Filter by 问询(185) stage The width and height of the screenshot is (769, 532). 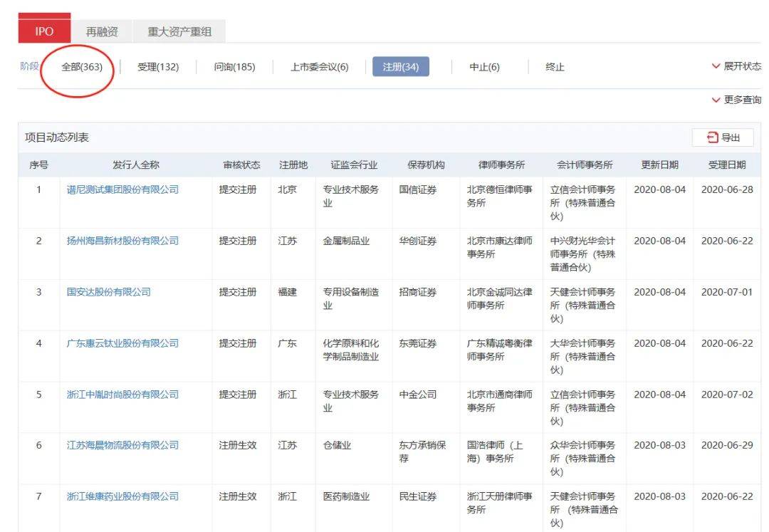pyautogui.click(x=234, y=67)
